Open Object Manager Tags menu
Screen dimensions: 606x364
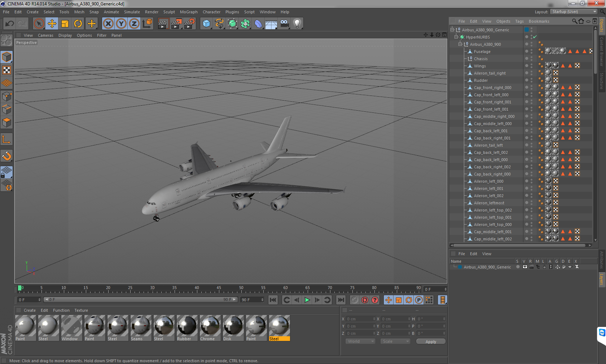519,21
